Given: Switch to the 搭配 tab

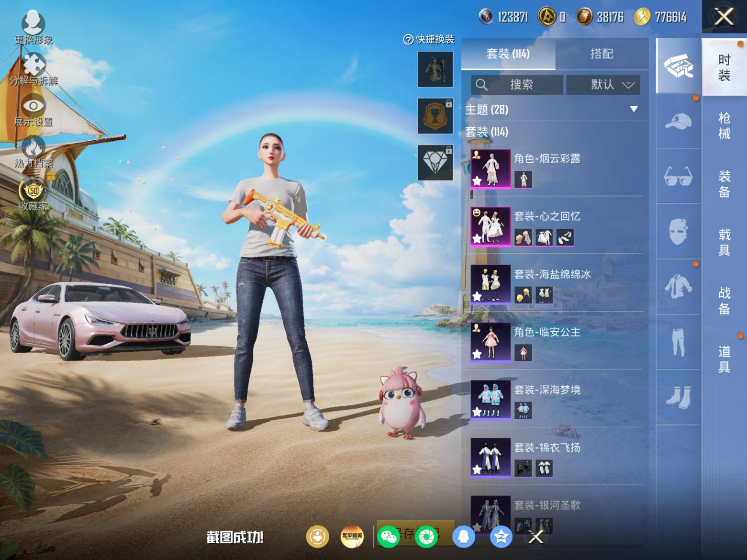Looking at the screenshot, I should tap(602, 54).
